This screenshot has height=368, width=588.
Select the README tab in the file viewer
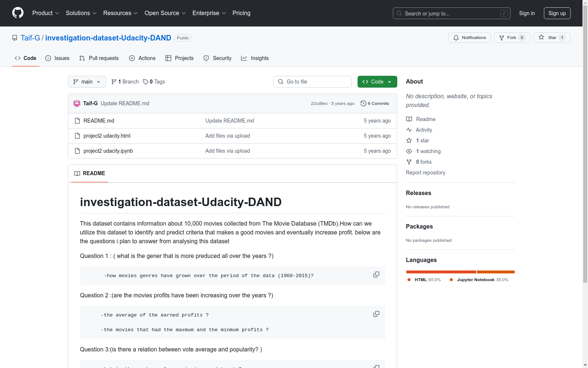tap(90, 173)
